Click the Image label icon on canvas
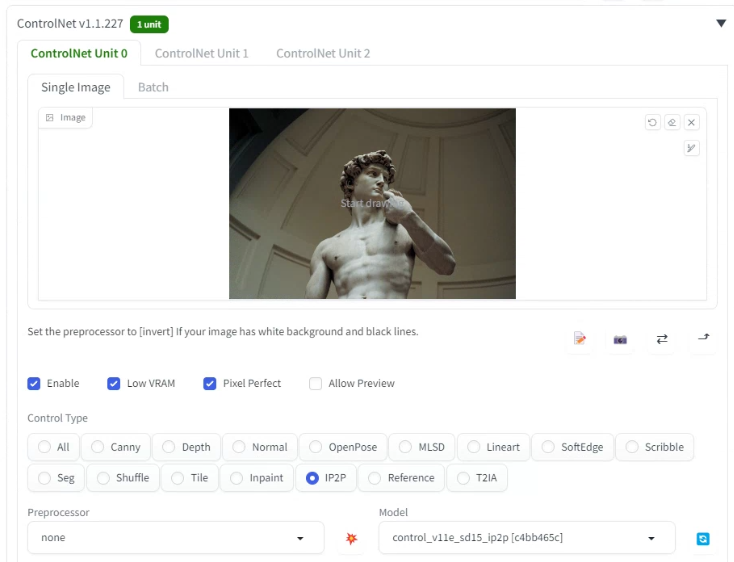 50,117
